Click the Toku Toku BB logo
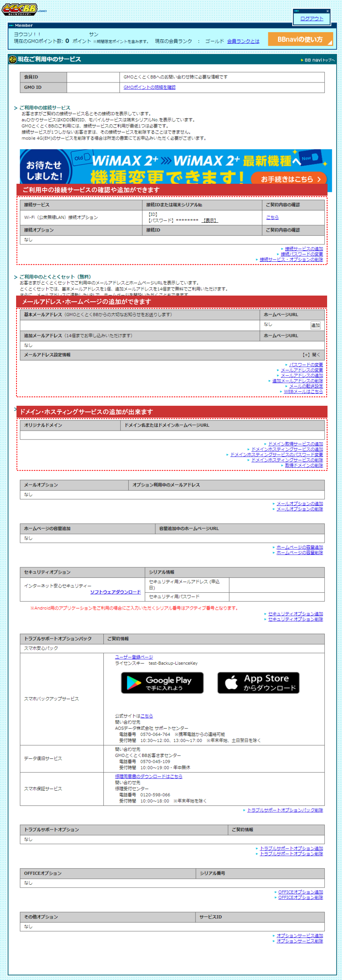 [x=20, y=10]
